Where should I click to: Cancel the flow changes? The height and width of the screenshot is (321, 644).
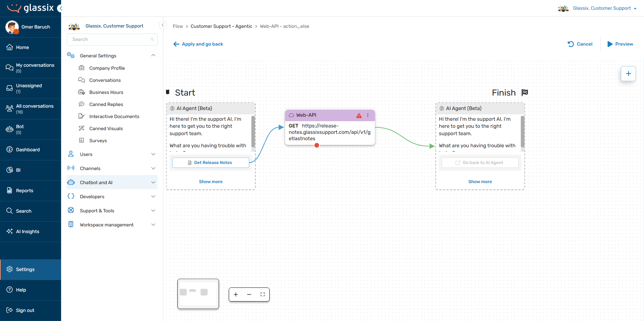[x=580, y=44]
